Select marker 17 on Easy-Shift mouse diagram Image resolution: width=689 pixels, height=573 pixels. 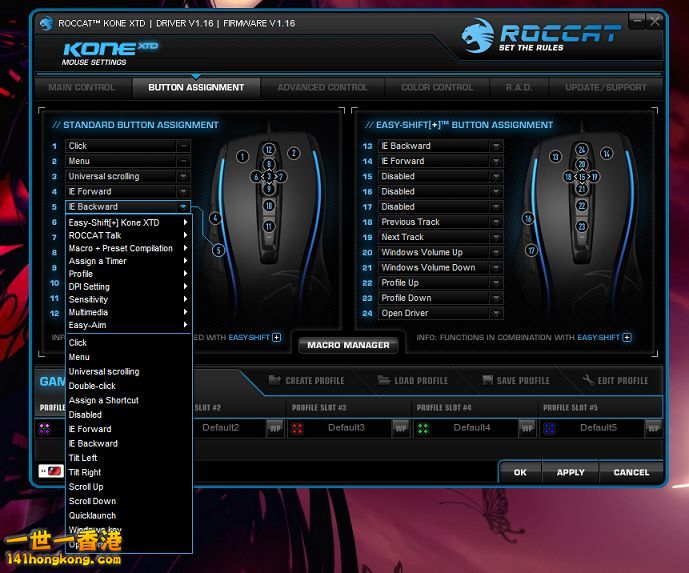pyautogui.click(x=531, y=250)
